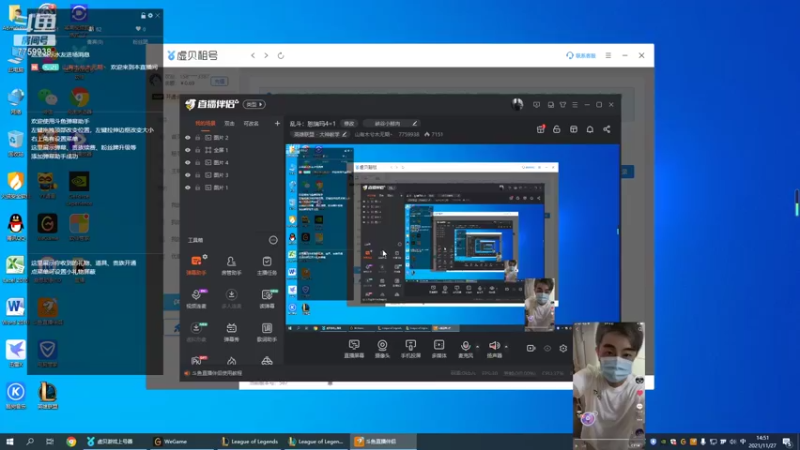
Task: Toggle preview eye icon beside settings gear
Action: pyautogui.click(x=547, y=348)
